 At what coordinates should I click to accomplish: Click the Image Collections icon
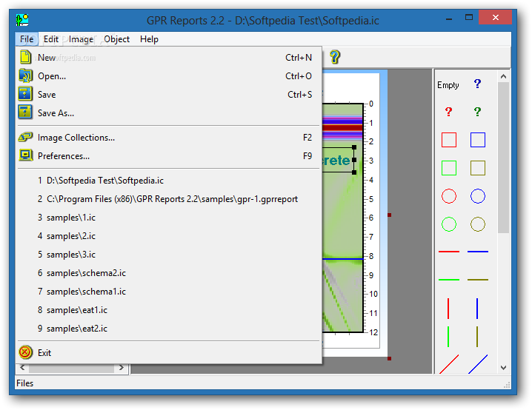[x=25, y=137]
